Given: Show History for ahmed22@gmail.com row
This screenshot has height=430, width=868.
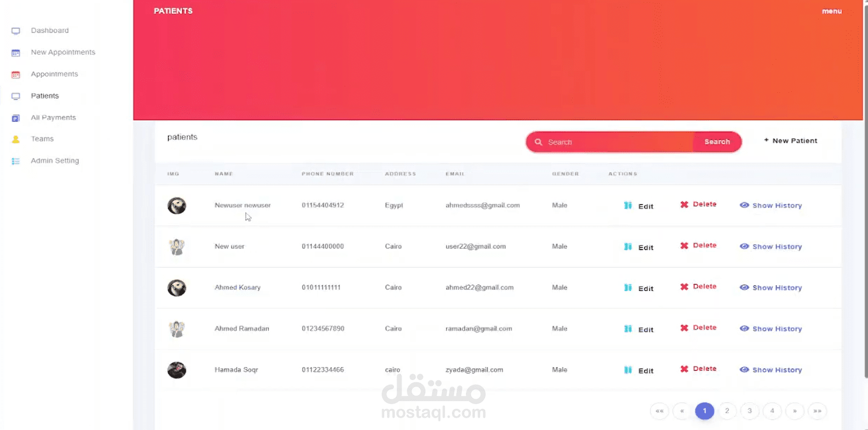Looking at the screenshot, I should click(771, 288).
